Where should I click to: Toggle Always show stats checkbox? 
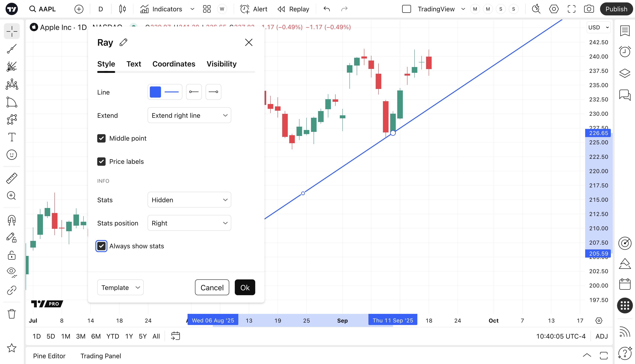(x=101, y=246)
